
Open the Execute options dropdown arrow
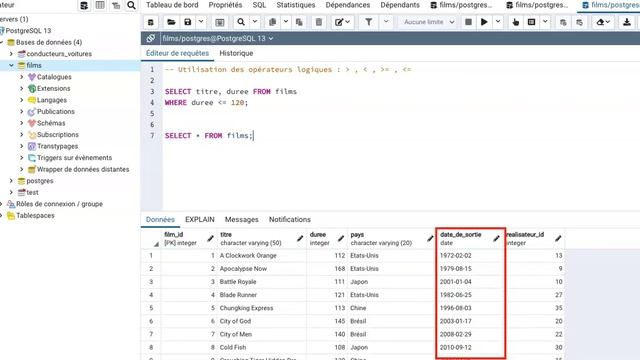[498, 22]
